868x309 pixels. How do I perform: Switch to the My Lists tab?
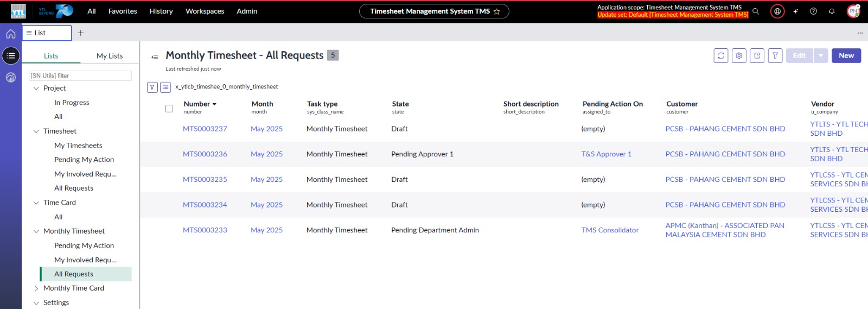click(110, 56)
